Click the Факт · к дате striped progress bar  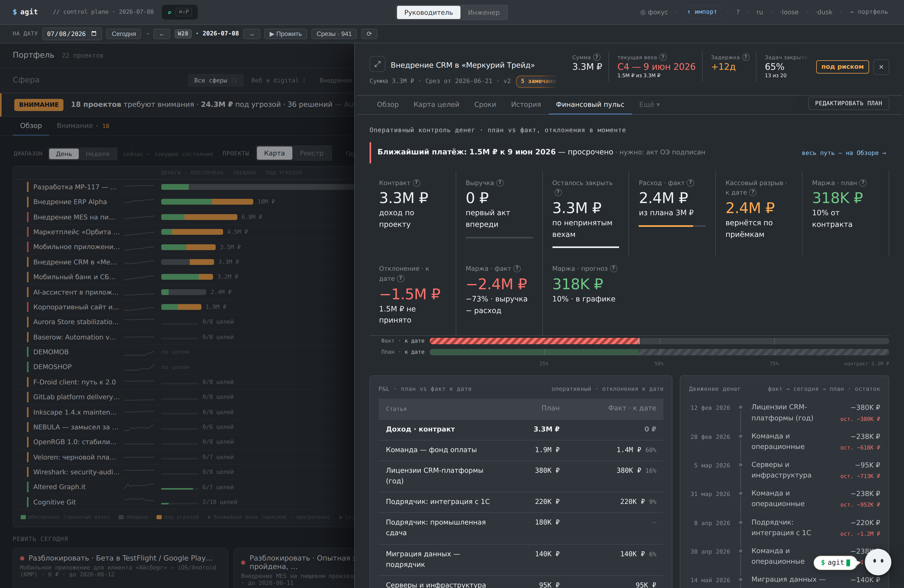659,341
